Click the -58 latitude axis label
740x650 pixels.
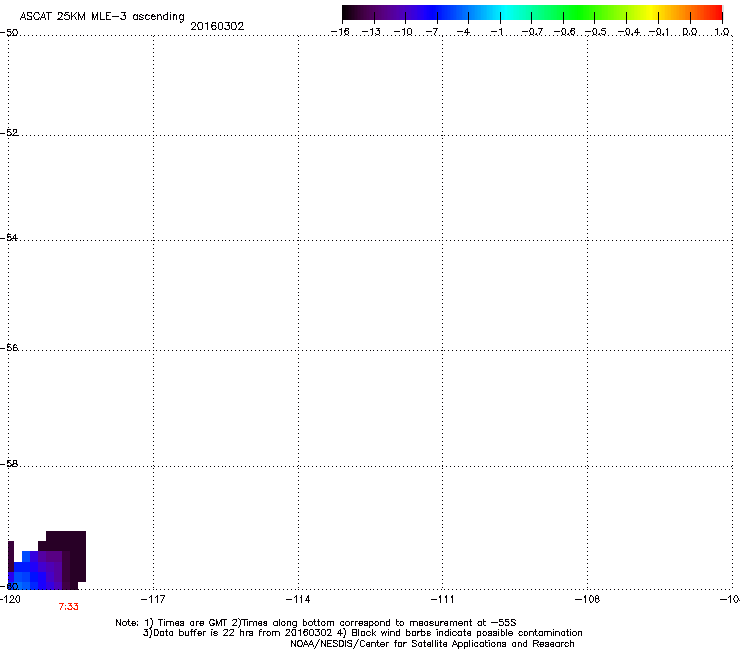coord(9,464)
